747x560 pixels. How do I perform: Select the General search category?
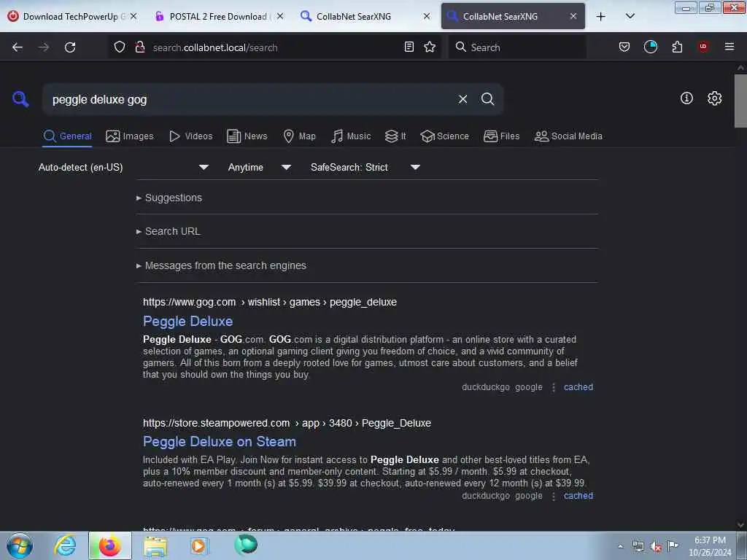(67, 136)
